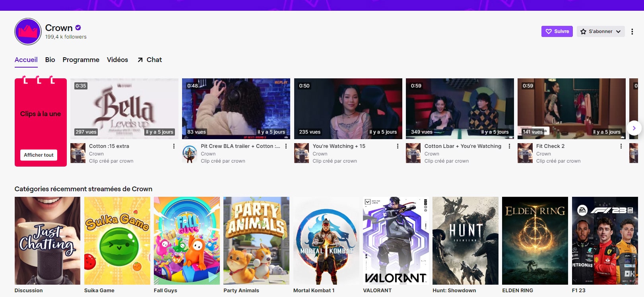Click the game avatar beside Cotton :15 extra

[78, 153]
